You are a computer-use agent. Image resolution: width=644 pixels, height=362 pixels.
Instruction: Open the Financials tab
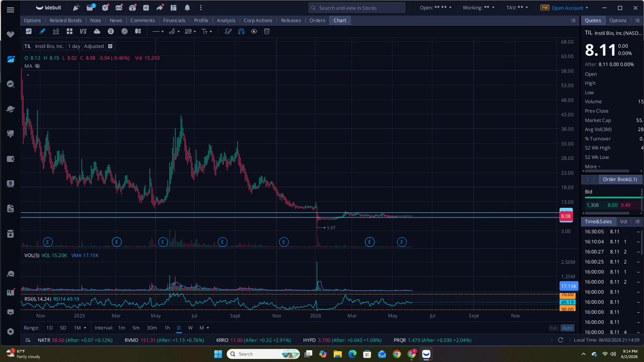coord(174,20)
